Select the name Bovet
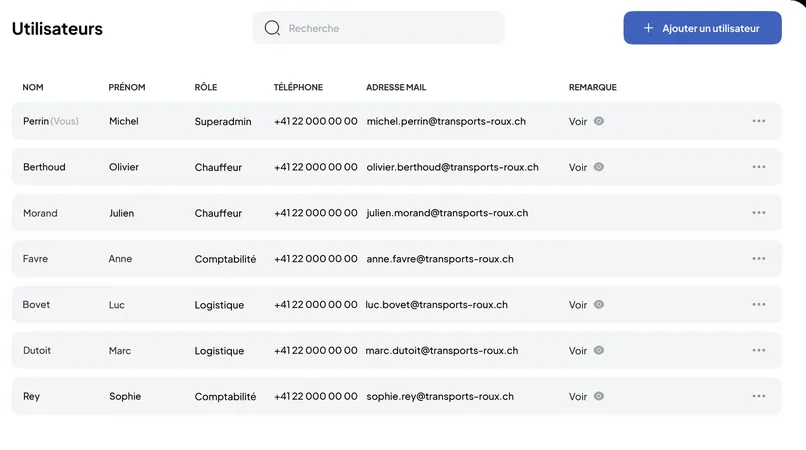Viewport: 806px width, 450px height. tap(36, 304)
